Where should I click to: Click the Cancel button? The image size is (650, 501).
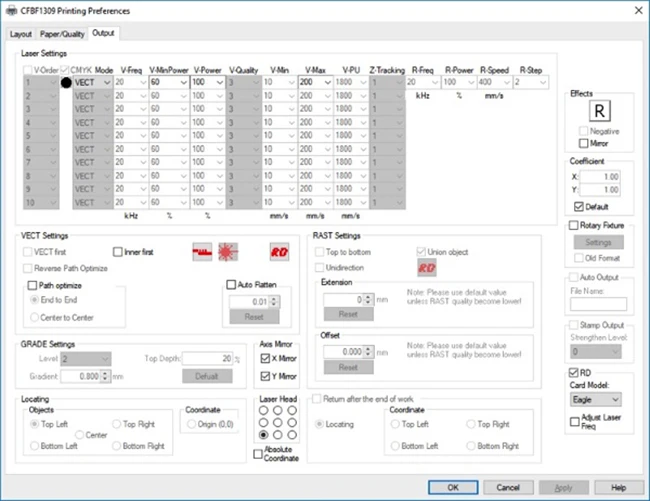click(x=508, y=487)
